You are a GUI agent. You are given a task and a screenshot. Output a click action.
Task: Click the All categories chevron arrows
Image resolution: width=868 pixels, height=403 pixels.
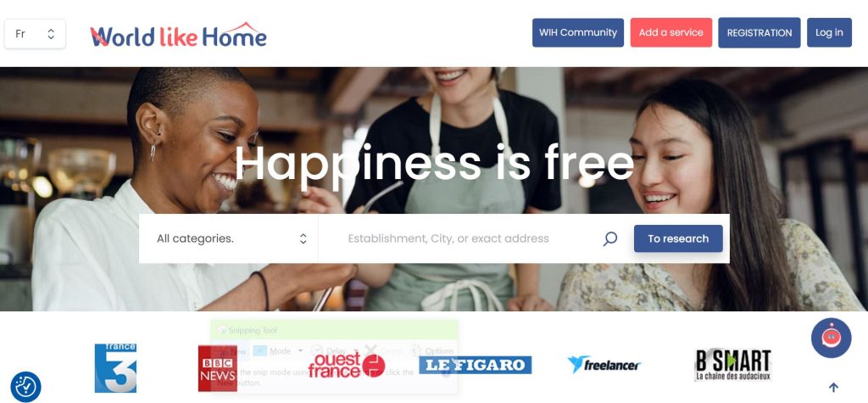point(303,239)
